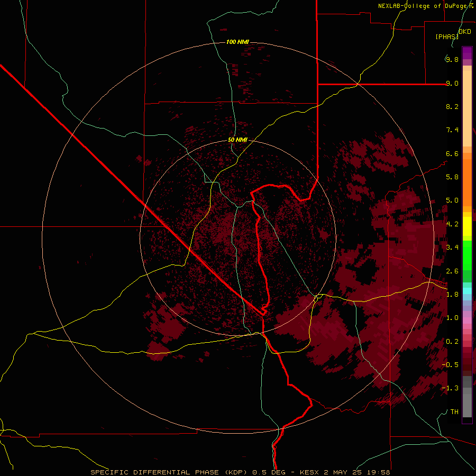The height and width of the screenshot is (476, 476).
Task: Click the 100 NMI range ring label
Action: point(237,42)
